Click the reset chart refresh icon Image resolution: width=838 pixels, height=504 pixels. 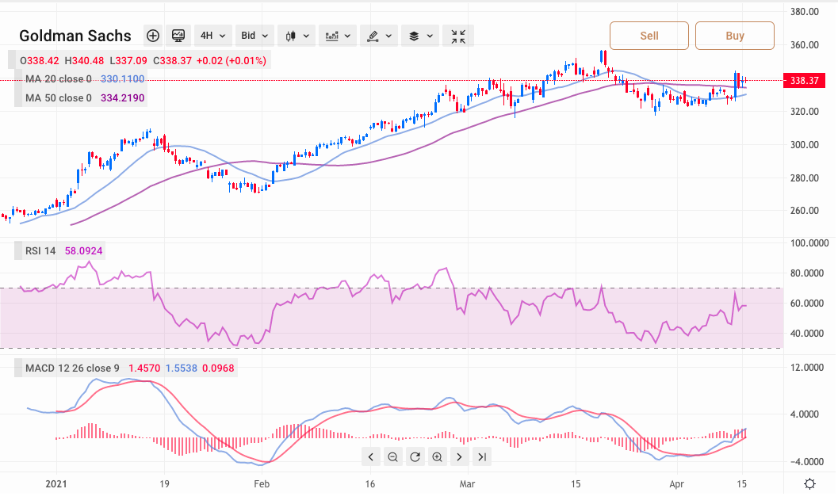415,457
